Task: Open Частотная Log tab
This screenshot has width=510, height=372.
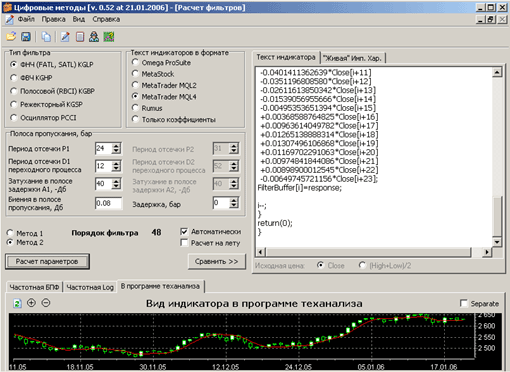Action: click(x=90, y=287)
